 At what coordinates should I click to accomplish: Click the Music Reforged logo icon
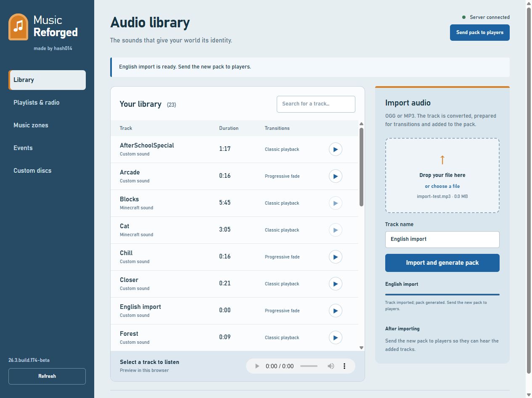click(18, 26)
